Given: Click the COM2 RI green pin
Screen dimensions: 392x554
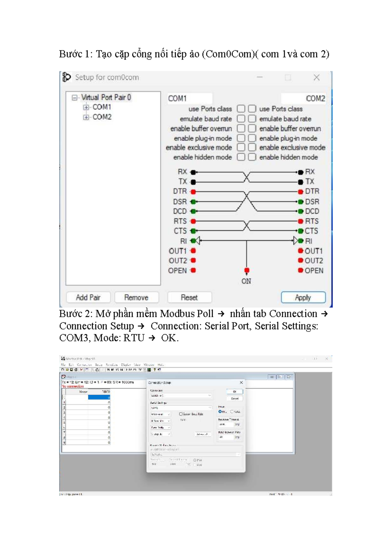Looking at the screenshot, I should pos(301,241).
